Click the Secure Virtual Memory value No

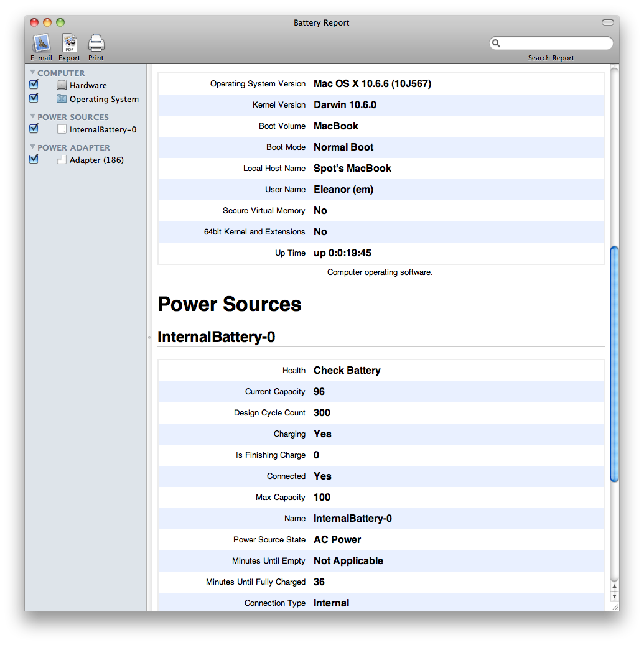click(320, 211)
